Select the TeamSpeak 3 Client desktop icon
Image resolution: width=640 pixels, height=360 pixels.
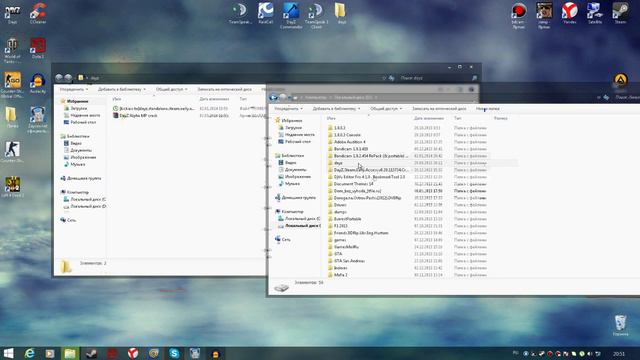[316, 16]
